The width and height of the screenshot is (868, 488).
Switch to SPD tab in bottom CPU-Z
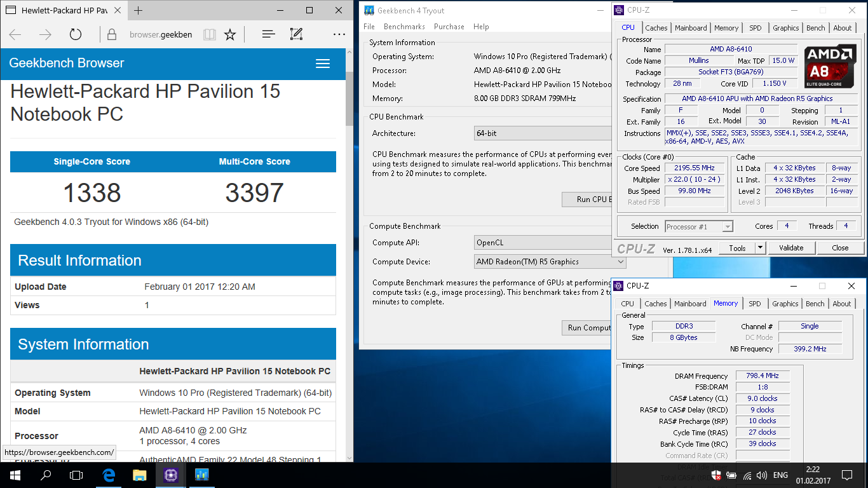coord(755,304)
